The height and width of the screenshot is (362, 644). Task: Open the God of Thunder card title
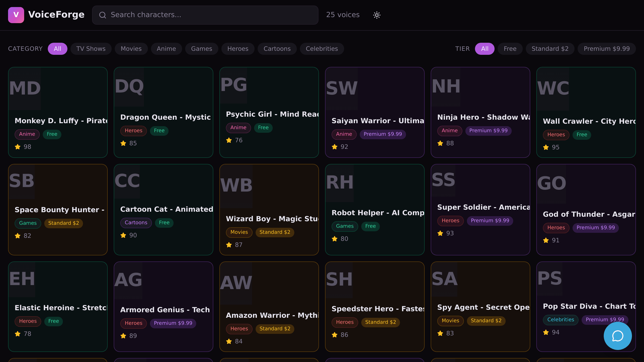[589, 214]
